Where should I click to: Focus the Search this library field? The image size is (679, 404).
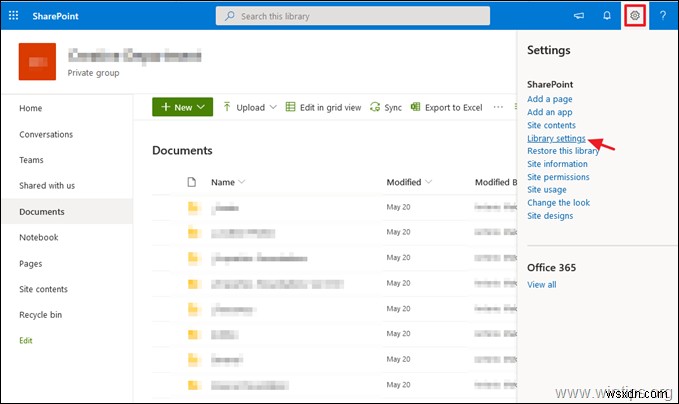[352, 16]
